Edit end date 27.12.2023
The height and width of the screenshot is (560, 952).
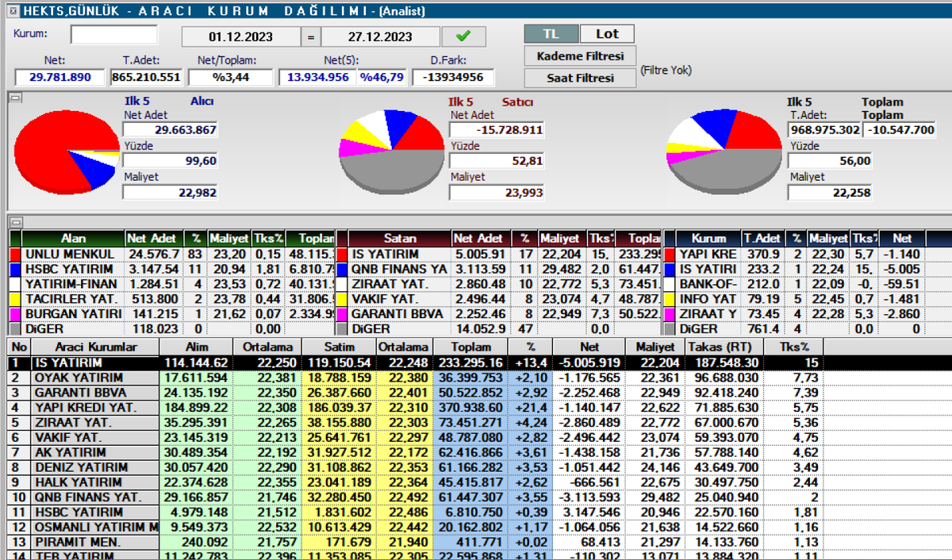click(380, 36)
